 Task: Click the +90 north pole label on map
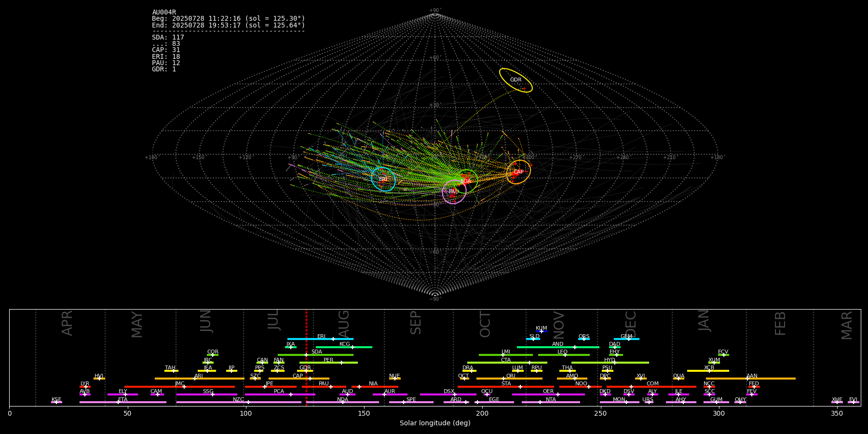(435, 11)
